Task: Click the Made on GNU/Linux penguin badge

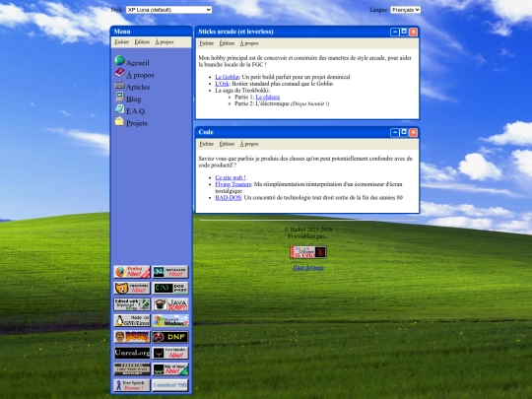Action: (x=132, y=320)
